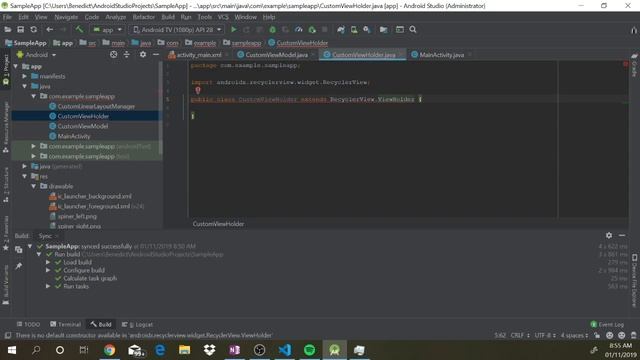Click the restore layout icon in Build panel
640x360 pixels.
coord(18,249)
